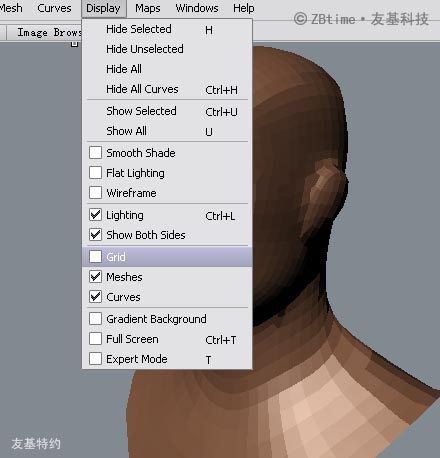Open the Curves menu
The height and width of the screenshot is (458, 440).
[x=54, y=8]
